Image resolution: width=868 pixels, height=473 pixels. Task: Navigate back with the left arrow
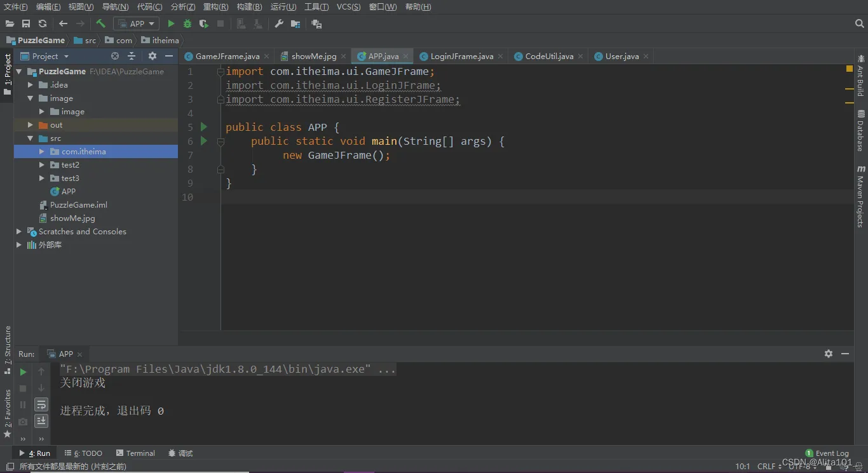click(63, 23)
